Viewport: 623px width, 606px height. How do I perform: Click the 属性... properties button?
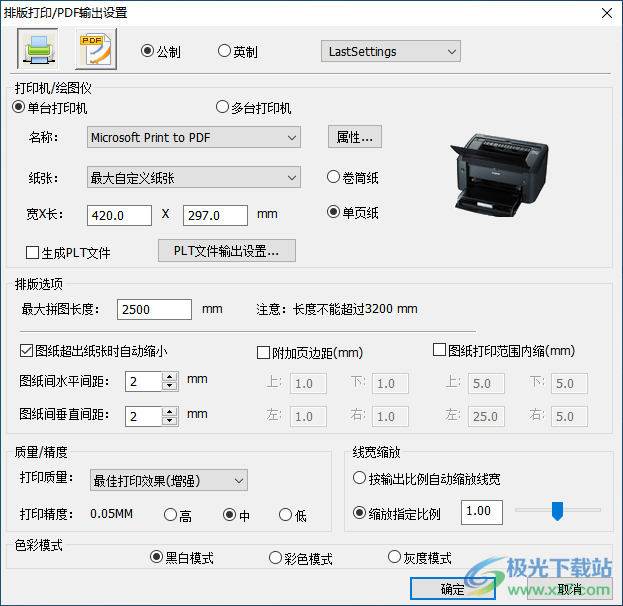point(355,137)
